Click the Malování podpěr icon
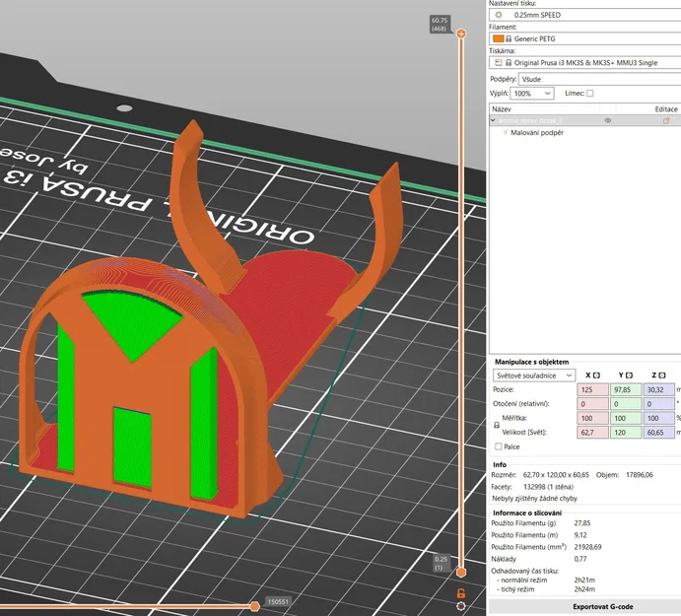This screenshot has height=616, width=681. (x=506, y=132)
